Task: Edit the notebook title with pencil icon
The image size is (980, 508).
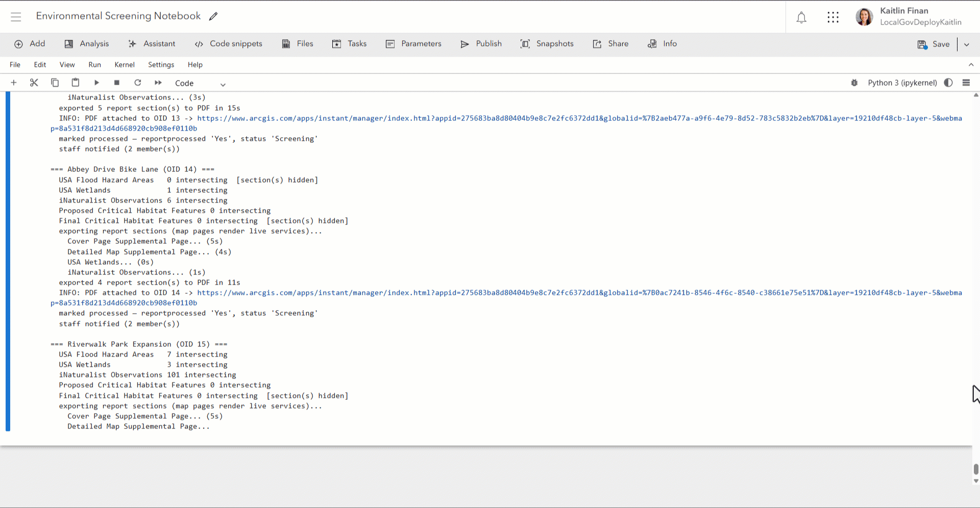Action: pyautogui.click(x=213, y=16)
